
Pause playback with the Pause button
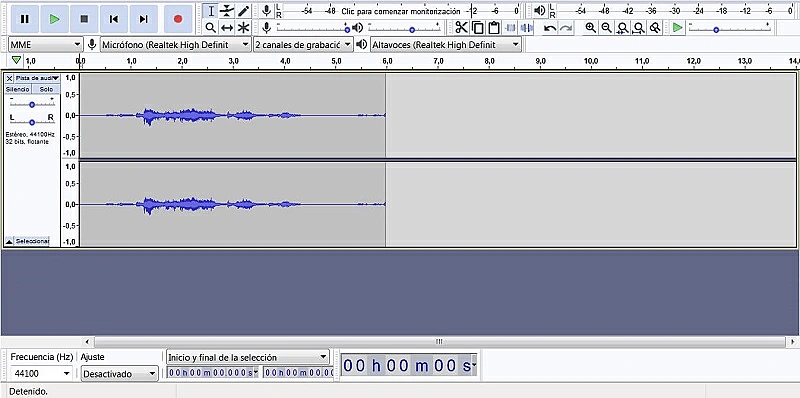pos(24,19)
